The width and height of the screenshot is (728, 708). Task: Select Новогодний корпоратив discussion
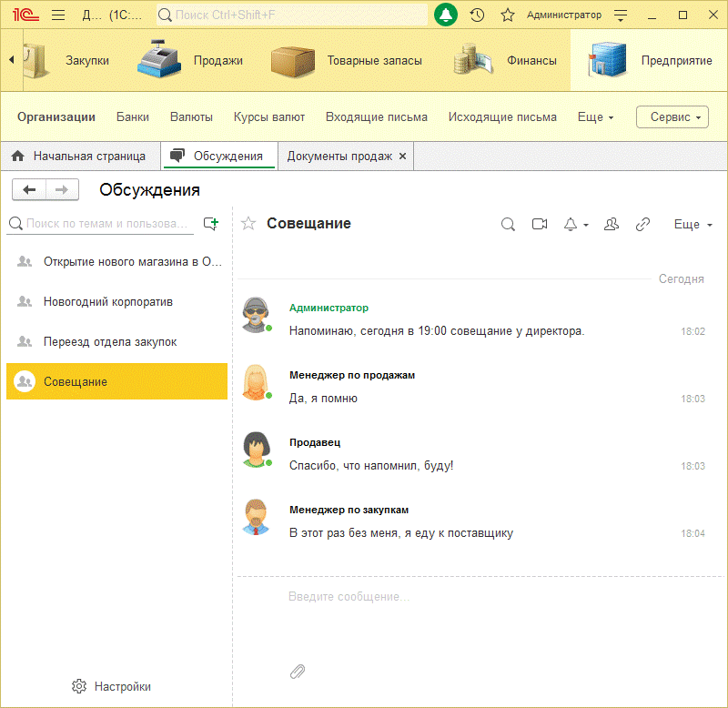point(107,301)
